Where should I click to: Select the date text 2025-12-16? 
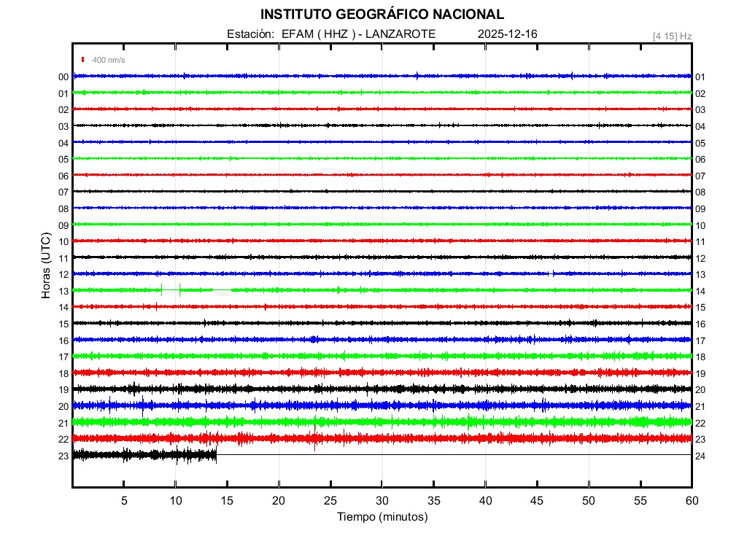click(508, 34)
